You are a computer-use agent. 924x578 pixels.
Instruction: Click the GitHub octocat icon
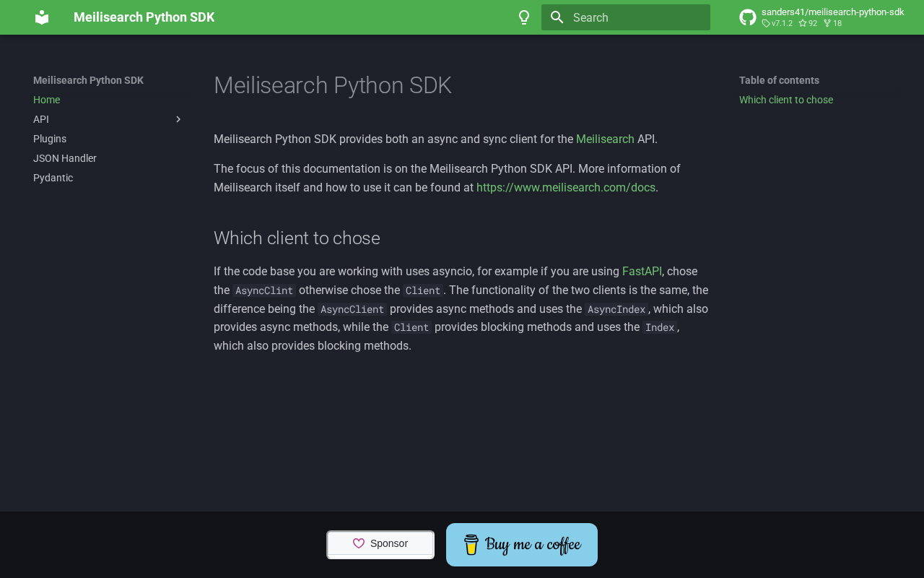(748, 17)
